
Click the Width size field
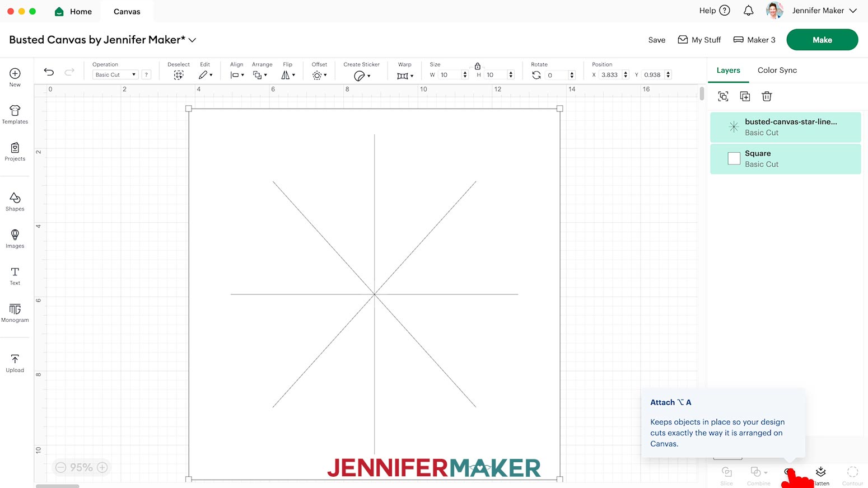pos(450,75)
